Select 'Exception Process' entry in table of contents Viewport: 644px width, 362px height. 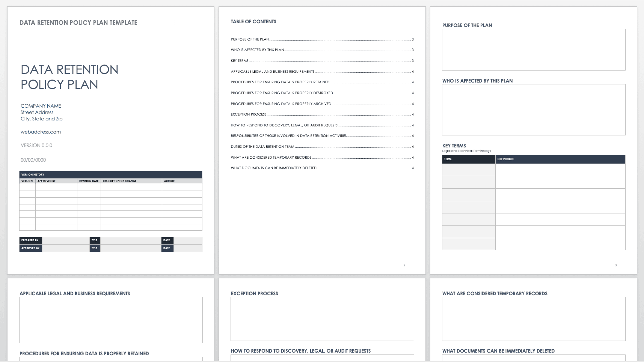[249, 114]
